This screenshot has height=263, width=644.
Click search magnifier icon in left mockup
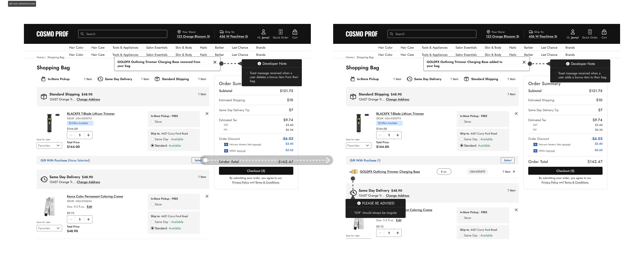pos(82,34)
